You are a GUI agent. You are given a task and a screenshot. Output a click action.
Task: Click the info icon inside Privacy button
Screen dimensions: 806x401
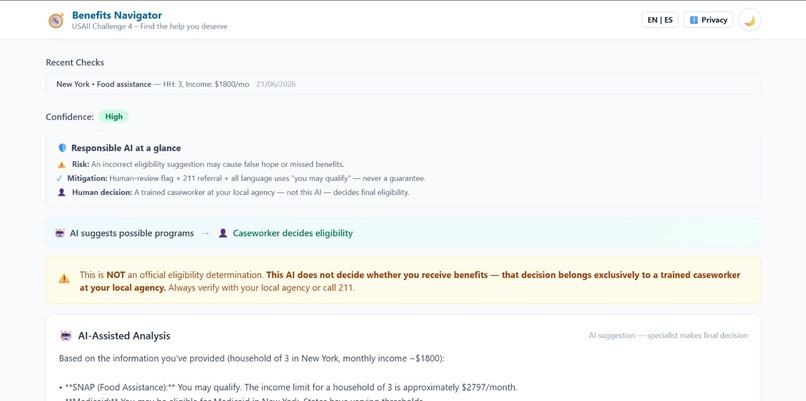(694, 20)
